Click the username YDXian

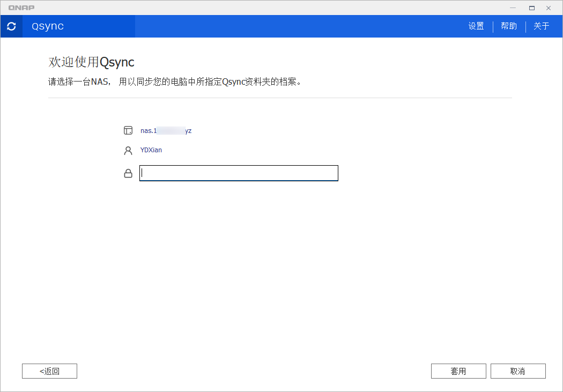(x=151, y=150)
